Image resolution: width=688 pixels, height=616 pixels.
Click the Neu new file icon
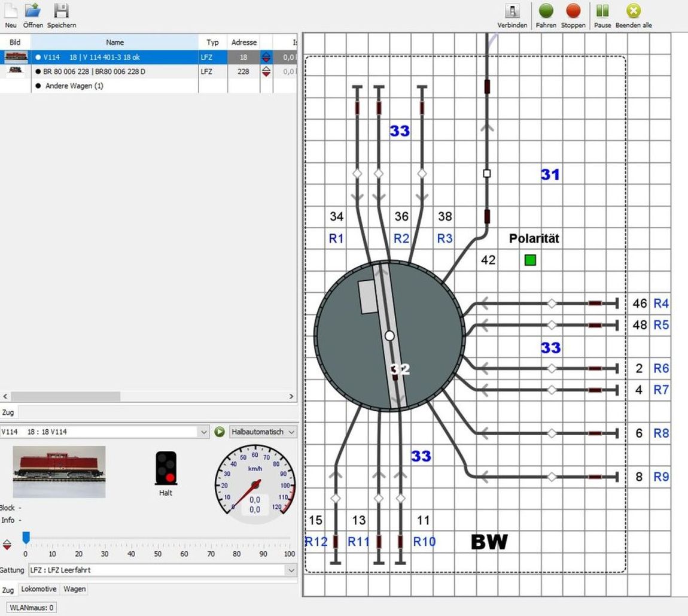pyautogui.click(x=11, y=11)
